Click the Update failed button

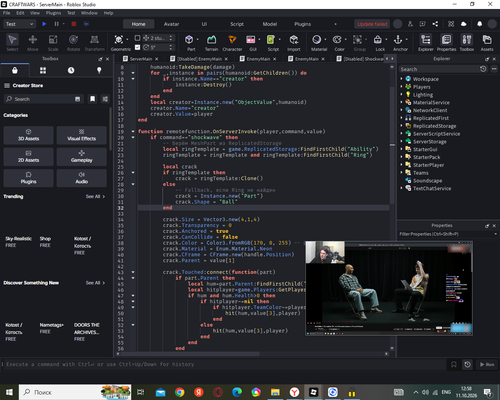click(x=372, y=24)
